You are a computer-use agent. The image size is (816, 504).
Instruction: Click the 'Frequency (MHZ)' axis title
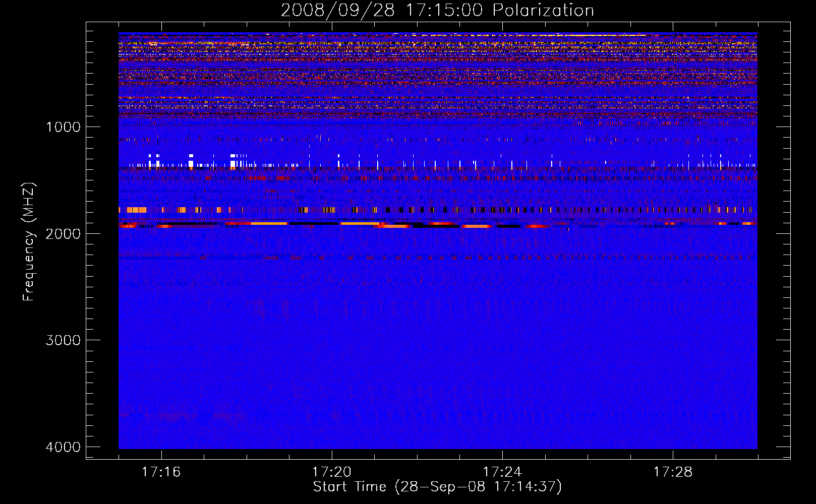tap(29, 242)
